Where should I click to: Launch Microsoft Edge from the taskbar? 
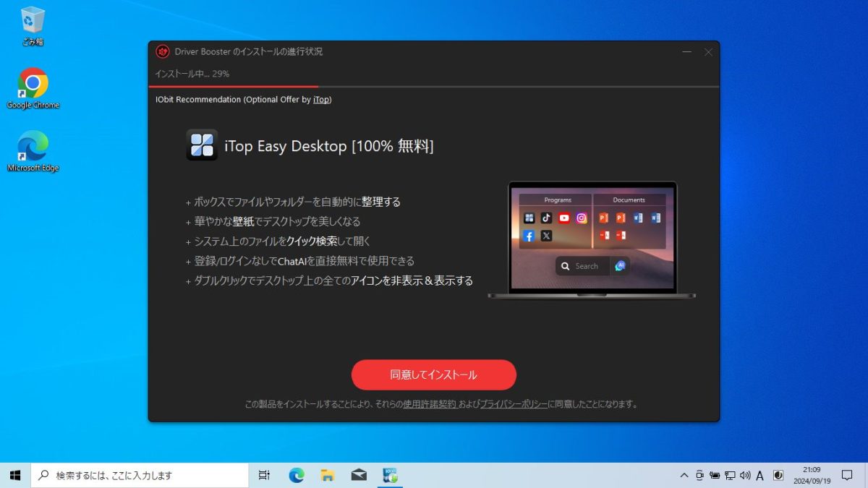(297, 475)
